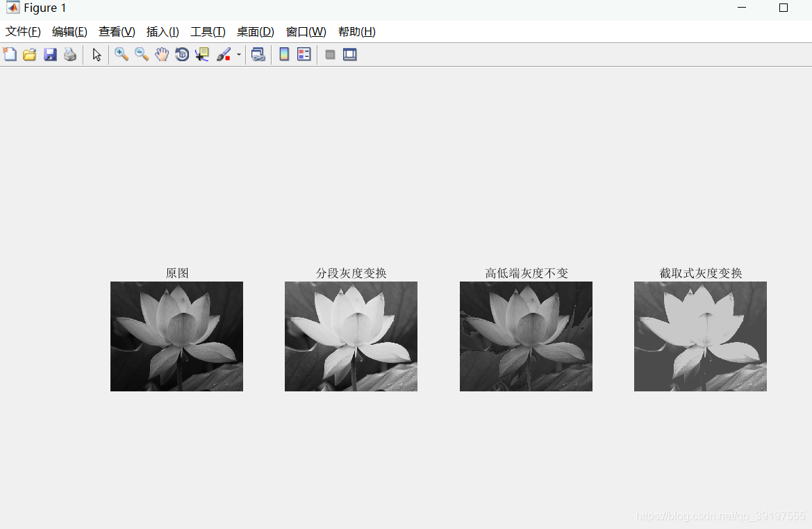
Task: Open the 桌面(D) menu
Action: [x=256, y=31]
